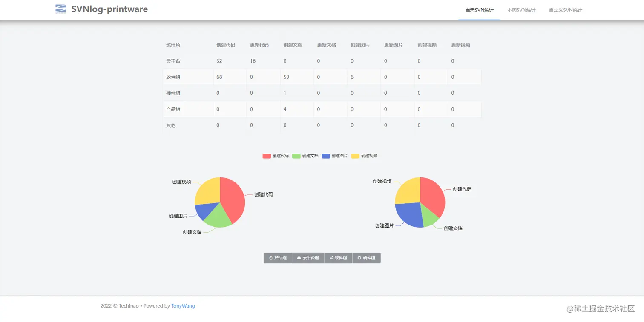Viewport: 644px width, 322px height.
Task: Select the 硬件组 row label in table
Action: tap(173, 93)
